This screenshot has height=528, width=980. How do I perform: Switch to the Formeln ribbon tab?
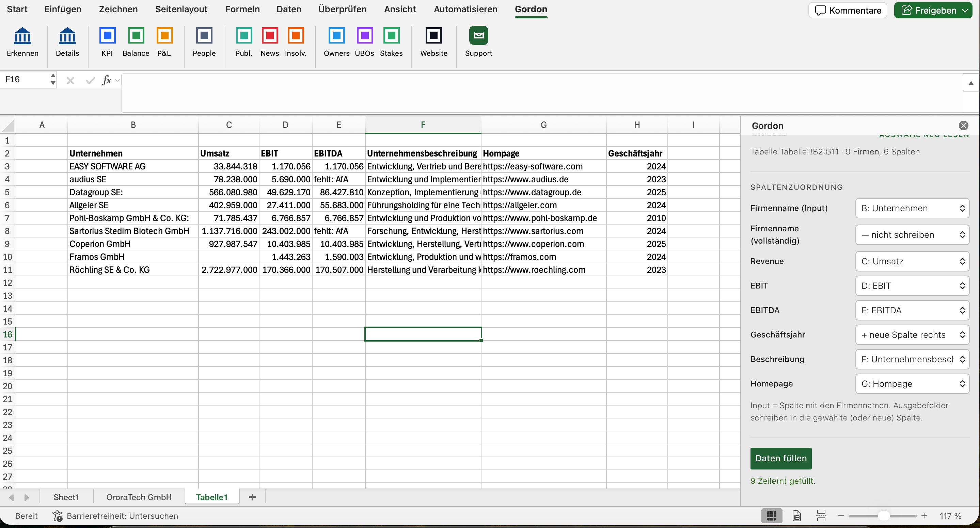click(x=242, y=9)
